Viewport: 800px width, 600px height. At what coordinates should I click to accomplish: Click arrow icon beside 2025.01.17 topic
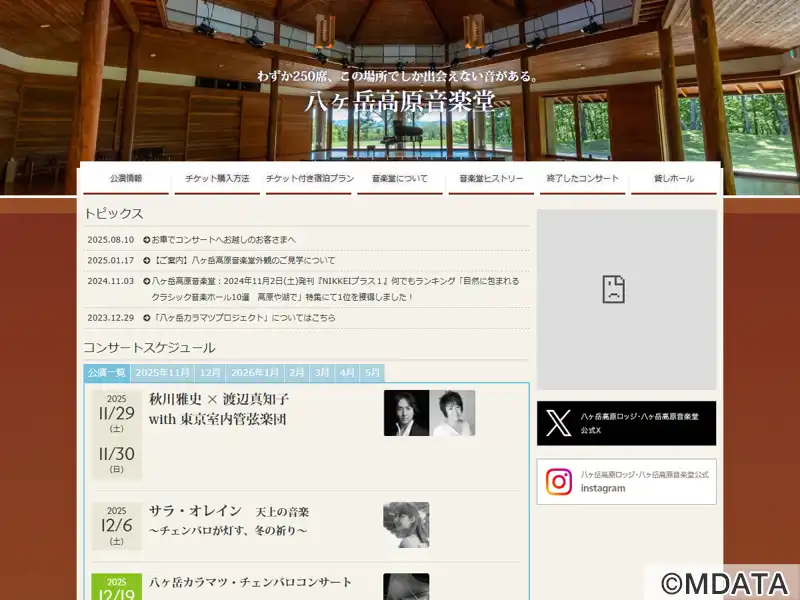coord(147,260)
